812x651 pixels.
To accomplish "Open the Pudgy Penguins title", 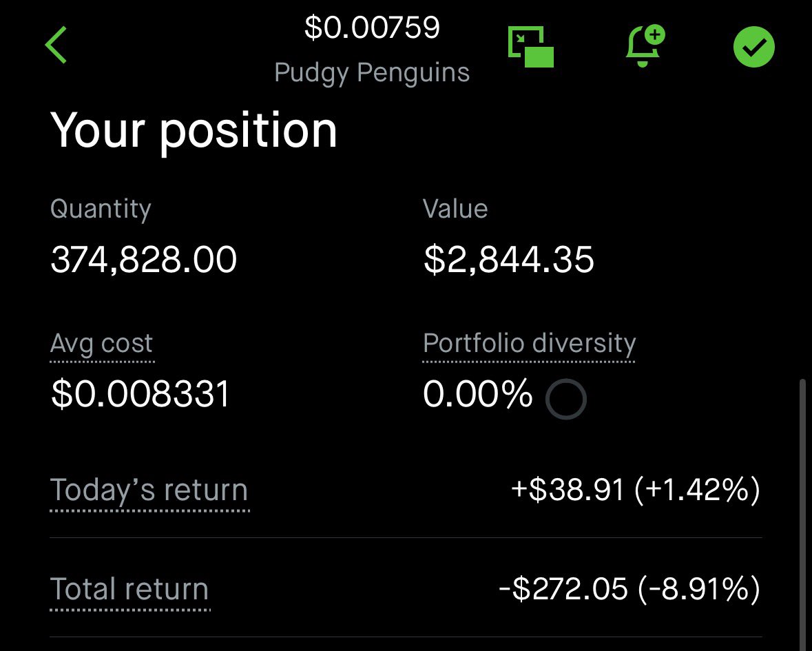I will tap(372, 72).
